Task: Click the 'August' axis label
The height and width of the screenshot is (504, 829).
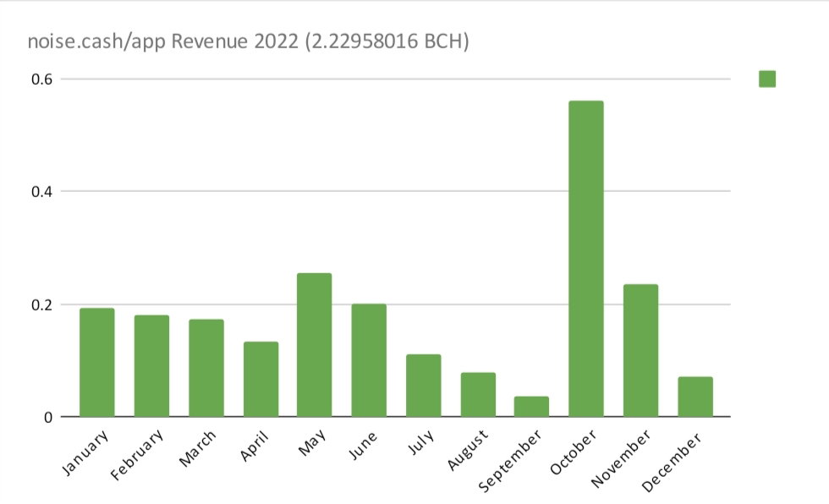Action: (467, 450)
